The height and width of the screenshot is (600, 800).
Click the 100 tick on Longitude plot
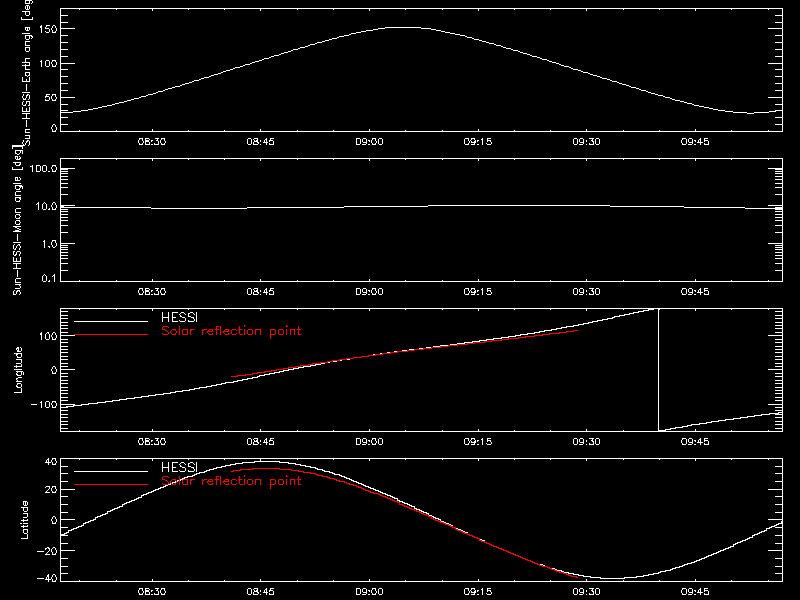click(x=48, y=336)
